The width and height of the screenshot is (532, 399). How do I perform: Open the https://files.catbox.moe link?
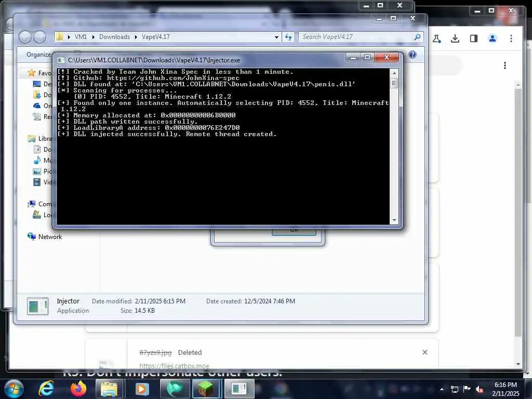(174, 366)
